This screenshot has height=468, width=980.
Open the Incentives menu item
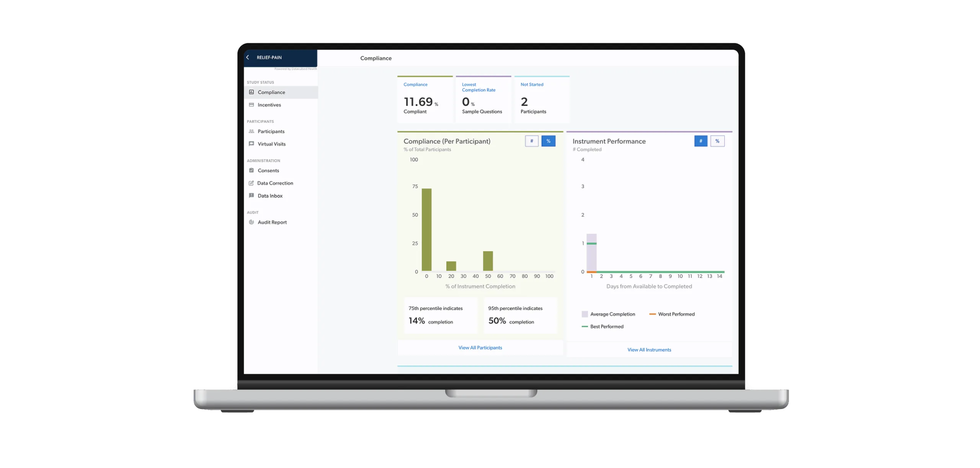point(269,105)
